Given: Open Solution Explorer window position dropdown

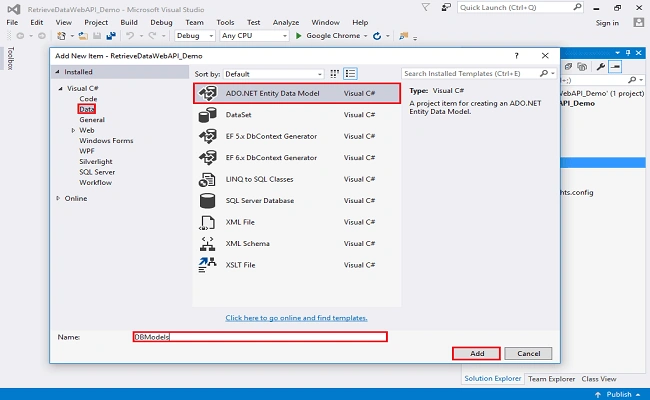Looking at the screenshot, I should point(618,53).
